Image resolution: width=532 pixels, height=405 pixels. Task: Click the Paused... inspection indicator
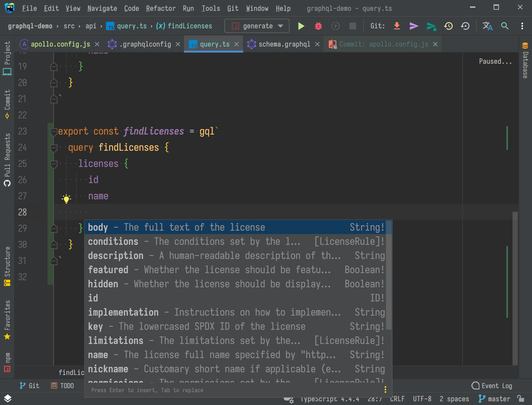click(495, 61)
